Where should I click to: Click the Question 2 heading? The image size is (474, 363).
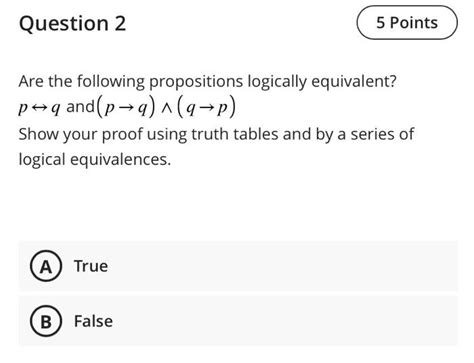click(x=73, y=23)
